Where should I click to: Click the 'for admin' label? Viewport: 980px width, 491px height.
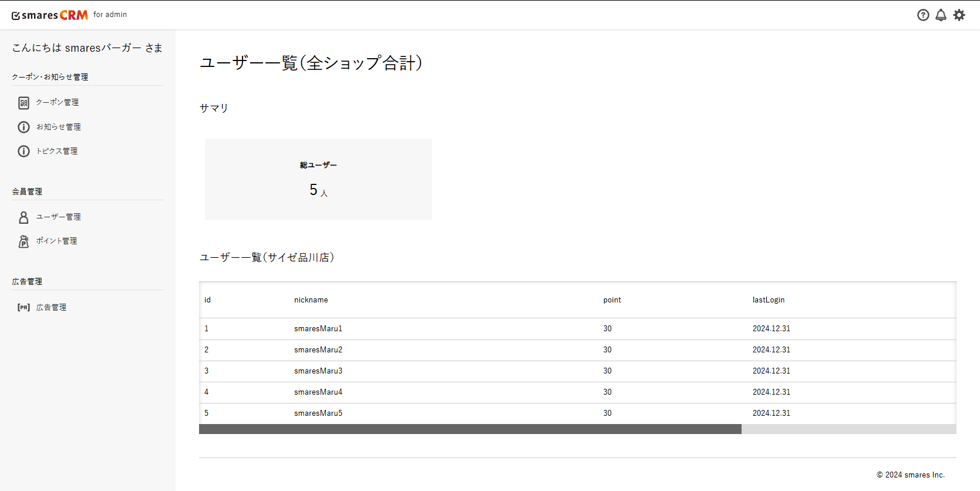tap(110, 15)
